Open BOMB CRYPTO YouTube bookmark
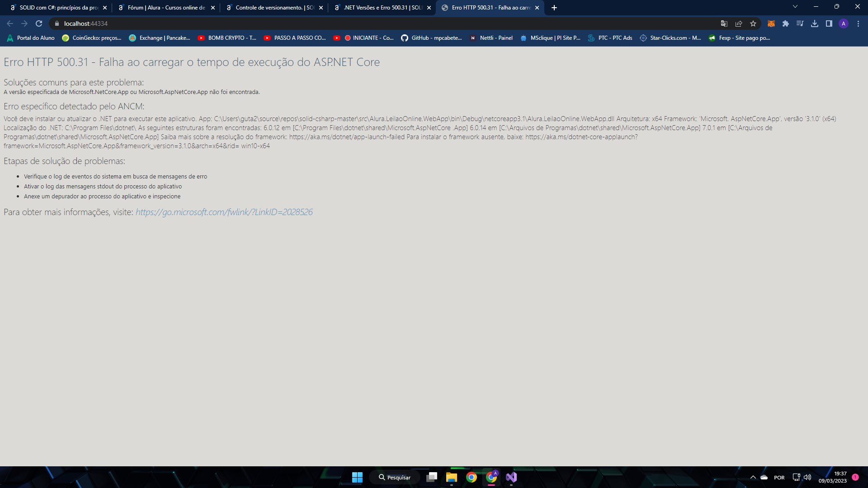This screenshot has height=488, width=868. pyautogui.click(x=227, y=38)
